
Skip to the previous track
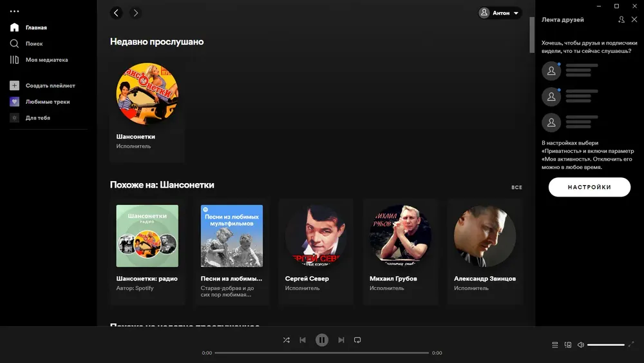coord(303,340)
